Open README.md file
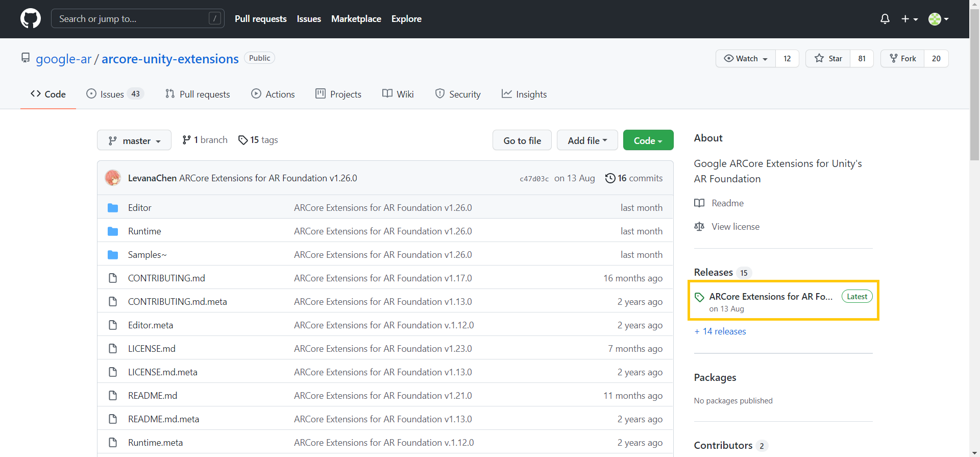Image resolution: width=980 pixels, height=457 pixels. pos(153,396)
